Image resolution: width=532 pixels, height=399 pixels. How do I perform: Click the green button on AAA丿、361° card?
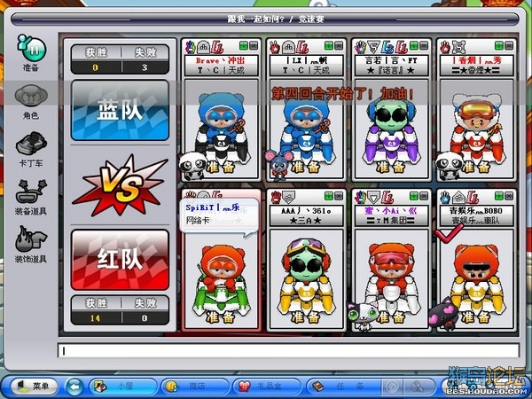(328, 196)
